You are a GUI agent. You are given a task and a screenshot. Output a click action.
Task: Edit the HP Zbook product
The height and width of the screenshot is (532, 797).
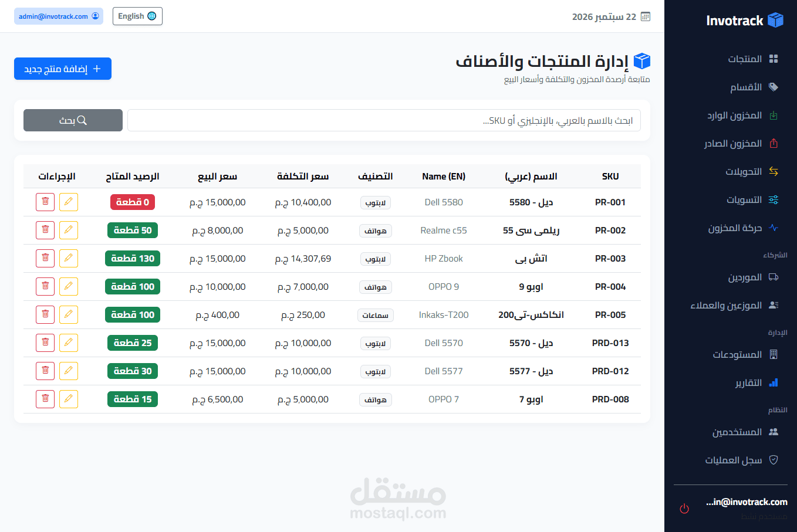(69, 258)
